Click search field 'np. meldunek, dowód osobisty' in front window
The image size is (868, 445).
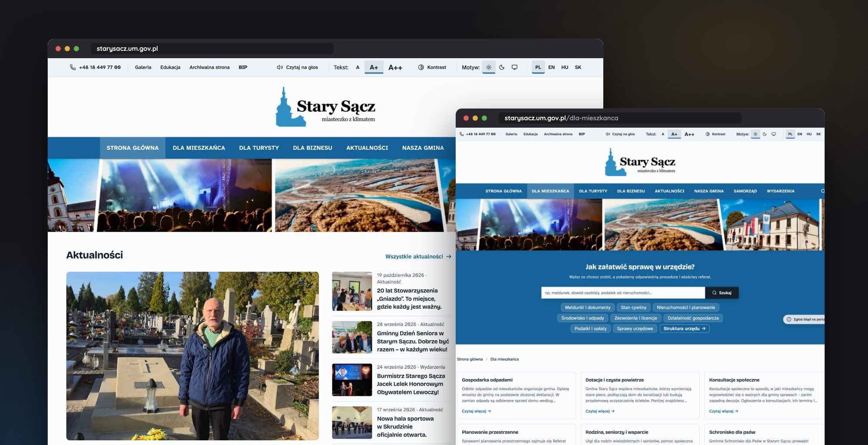click(x=623, y=293)
